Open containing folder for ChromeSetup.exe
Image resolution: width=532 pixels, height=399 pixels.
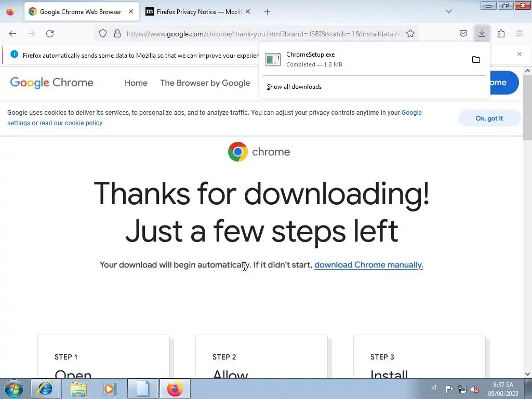(476, 59)
